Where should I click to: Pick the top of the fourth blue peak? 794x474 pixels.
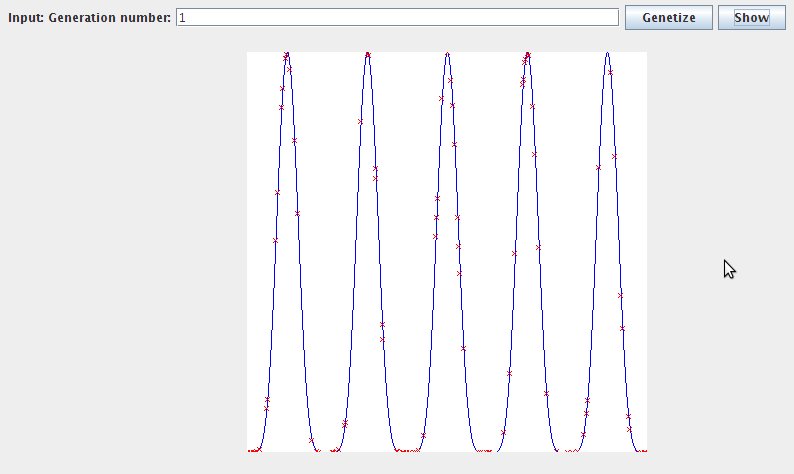[527, 54]
